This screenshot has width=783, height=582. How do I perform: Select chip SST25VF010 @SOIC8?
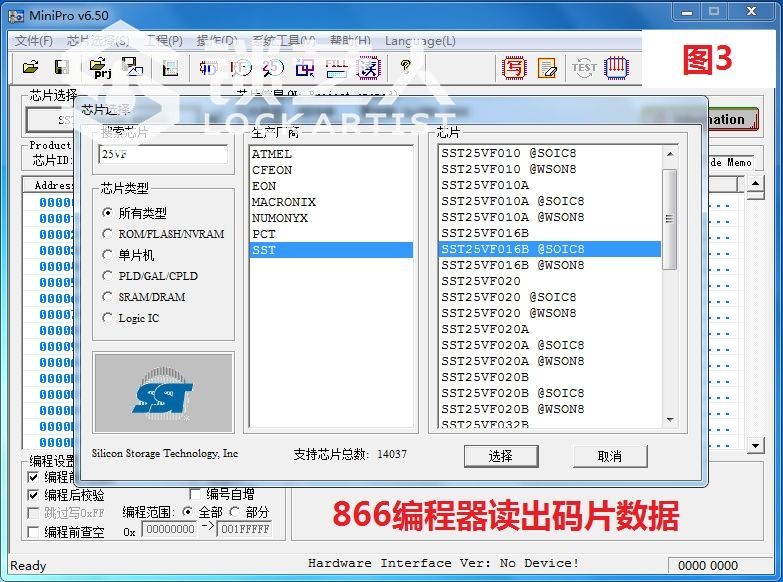coord(550,153)
